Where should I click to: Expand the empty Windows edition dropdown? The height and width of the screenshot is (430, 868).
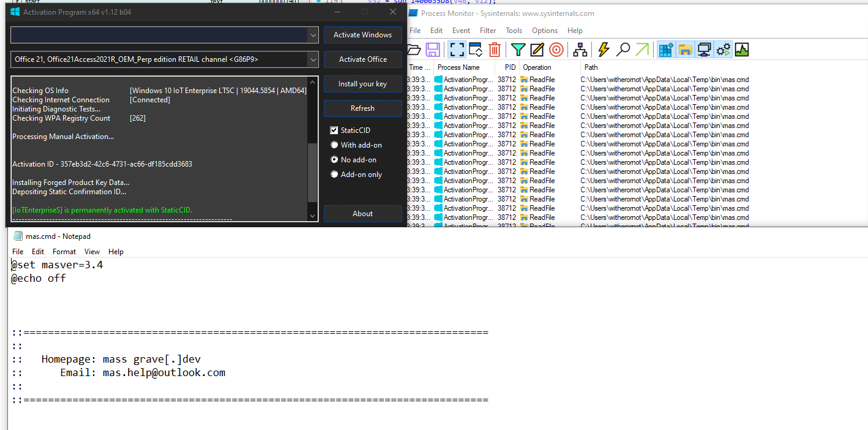click(313, 35)
